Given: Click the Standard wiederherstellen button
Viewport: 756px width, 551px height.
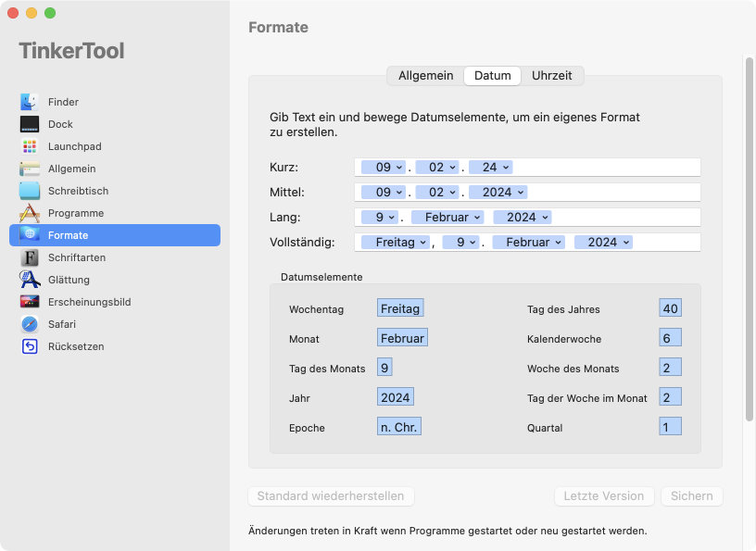Looking at the screenshot, I should pyautogui.click(x=331, y=496).
